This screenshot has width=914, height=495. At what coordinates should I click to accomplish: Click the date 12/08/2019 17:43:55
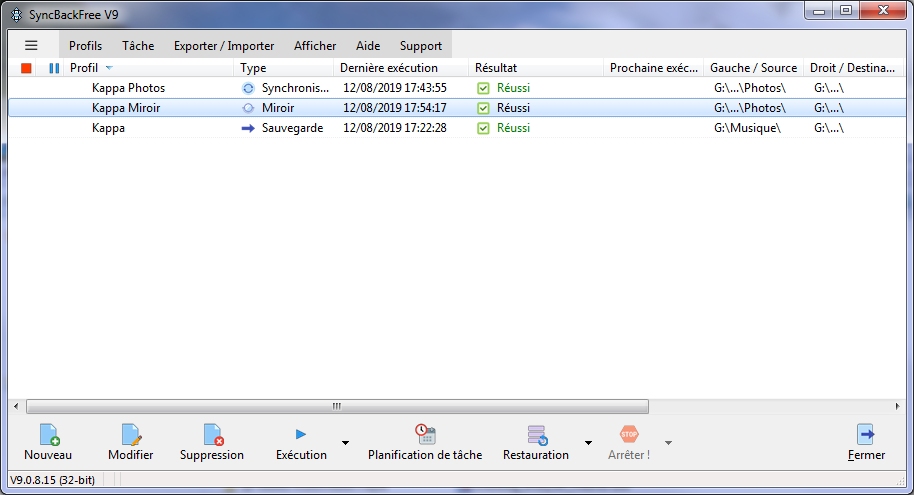click(395, 88)
